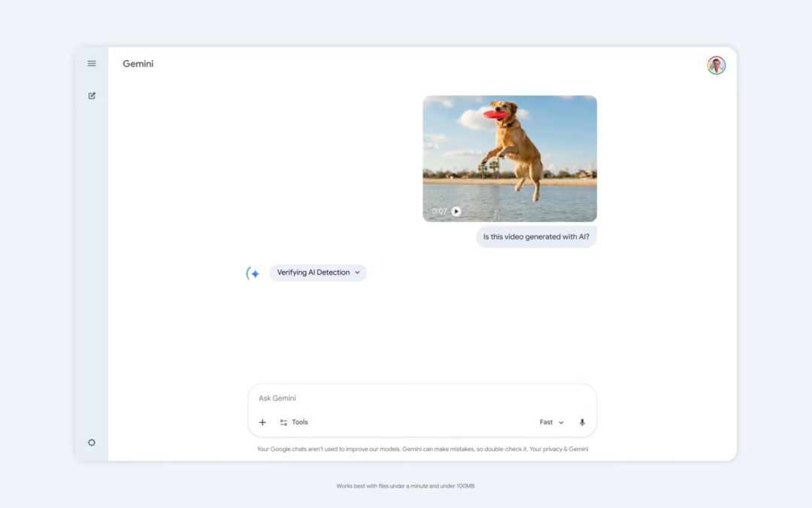The image size is (812, 508).
Task: Click the disclaimer text below the prompt bar
Action: pyautogui.click(x=423, y=449)
